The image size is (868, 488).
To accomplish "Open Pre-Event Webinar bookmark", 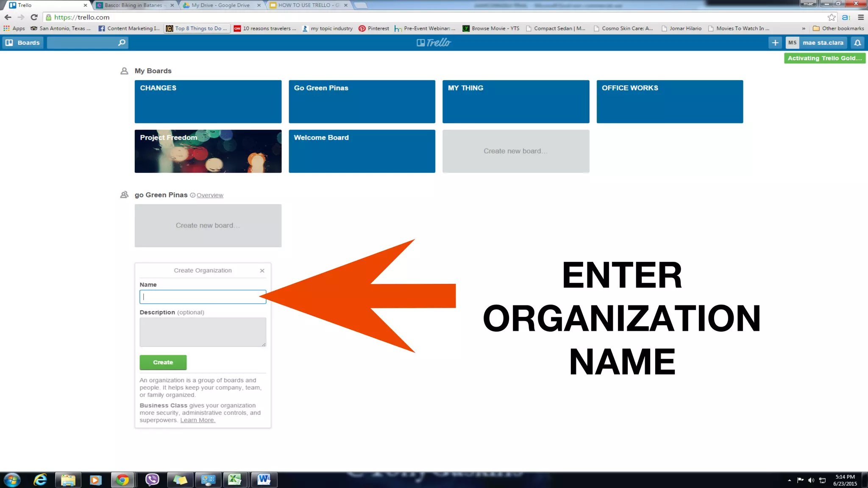I will pos(425,28).
